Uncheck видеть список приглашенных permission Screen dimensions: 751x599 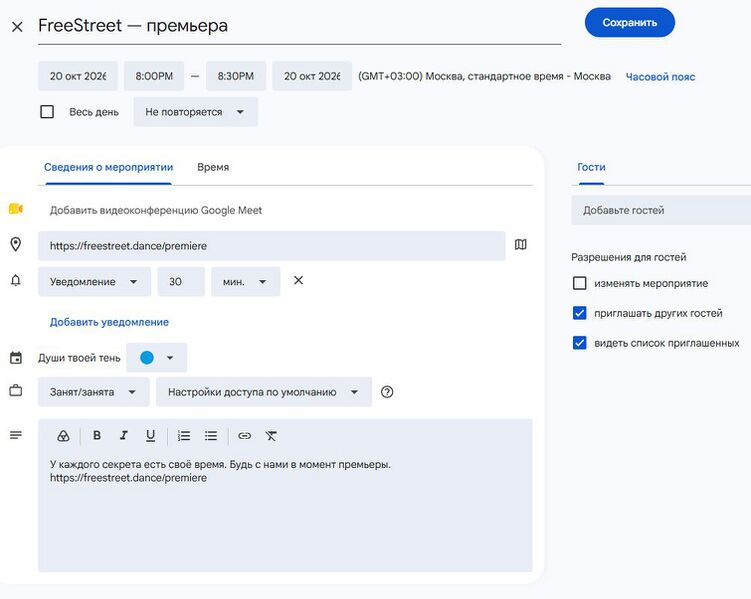coord(580,343)
